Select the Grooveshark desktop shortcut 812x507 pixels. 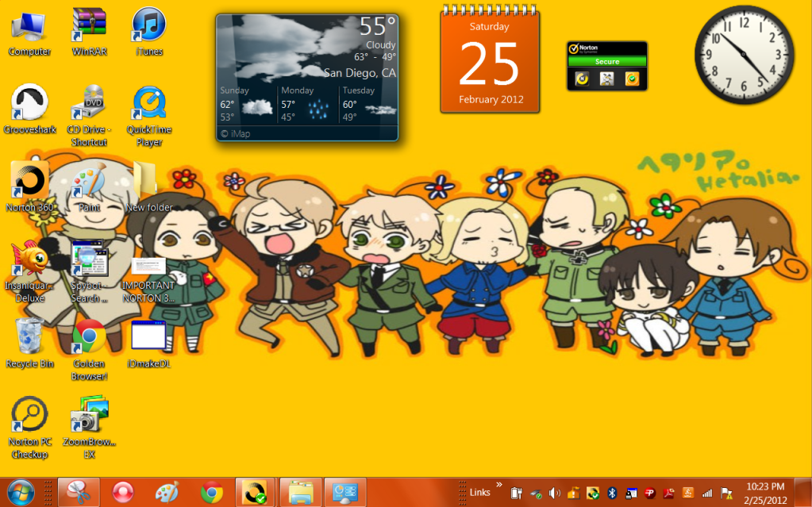coord(29,109)
